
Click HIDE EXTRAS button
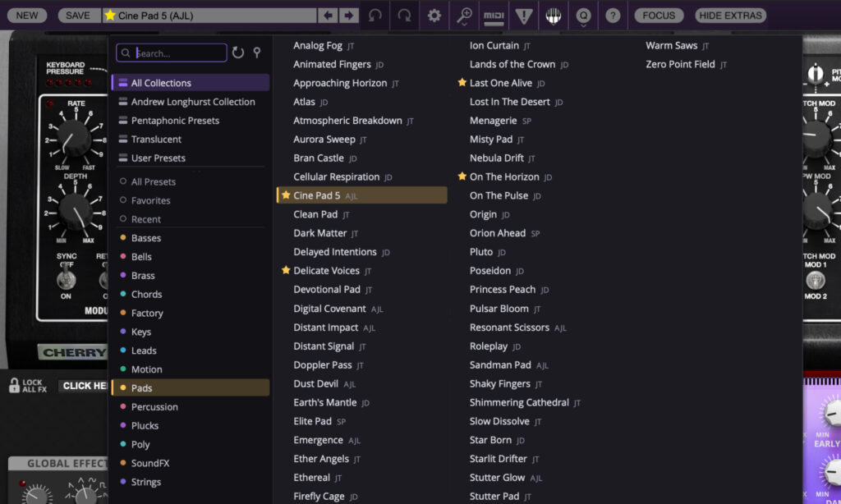coord(730,16)
